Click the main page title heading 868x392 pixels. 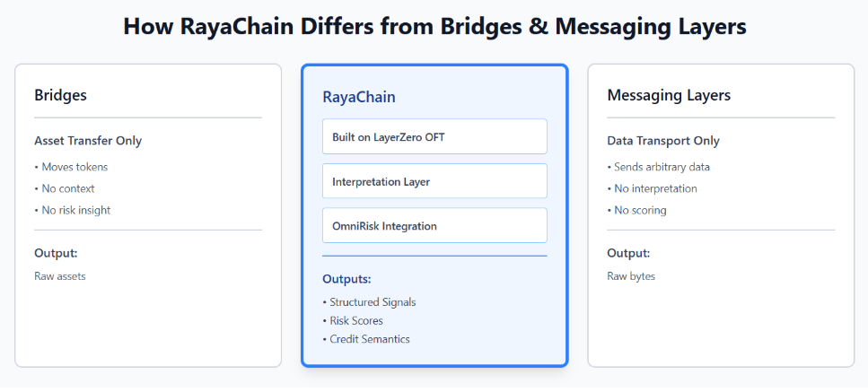click(x=434, y=27)
